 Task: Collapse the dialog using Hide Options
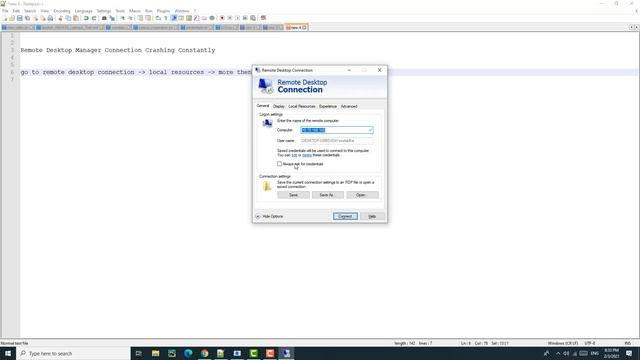click(x=269, y=216)
